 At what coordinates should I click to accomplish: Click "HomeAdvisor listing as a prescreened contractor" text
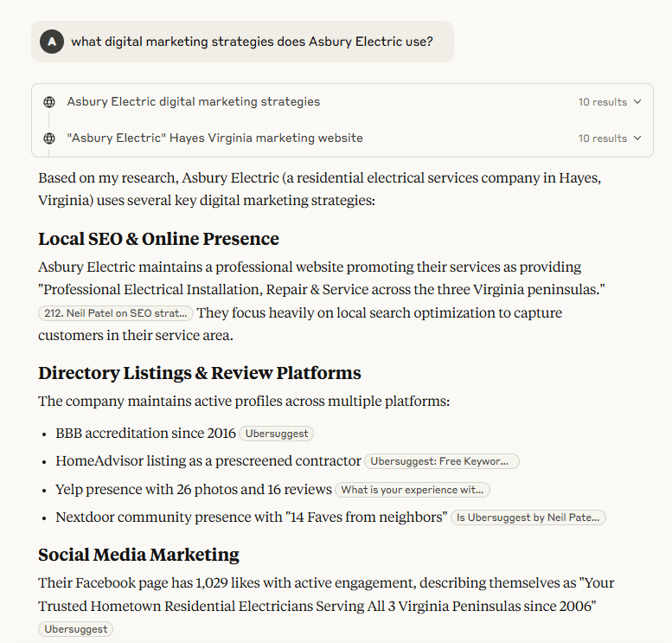point(208,461)
